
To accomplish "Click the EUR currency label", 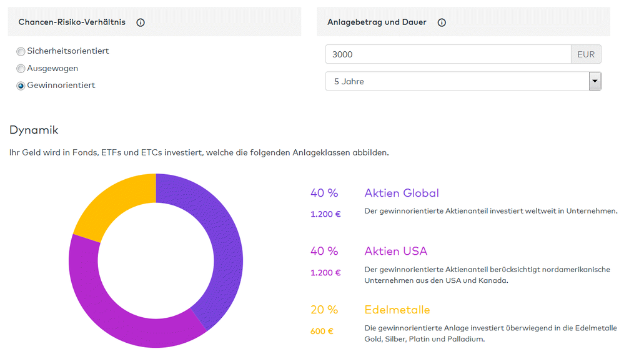I will pyautogui.click(x=586, y=54).
